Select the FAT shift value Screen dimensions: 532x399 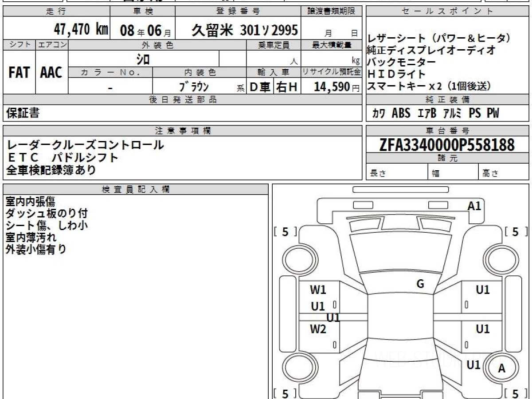point(19,73)
